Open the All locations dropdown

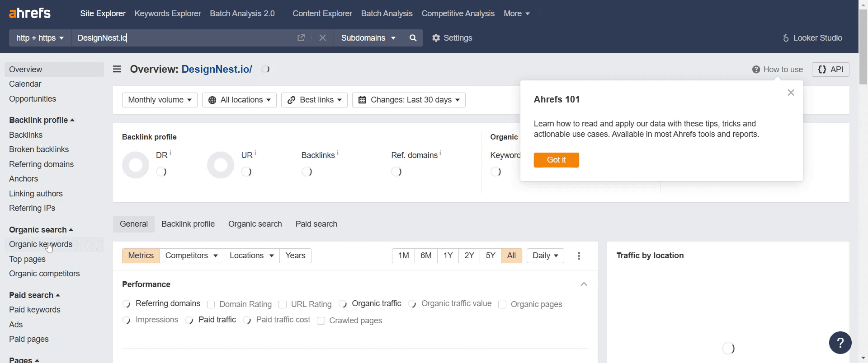(x=239, y=100)
